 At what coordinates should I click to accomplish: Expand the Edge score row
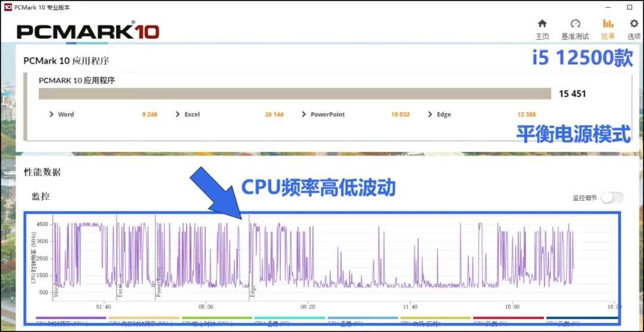pos(439,114)
